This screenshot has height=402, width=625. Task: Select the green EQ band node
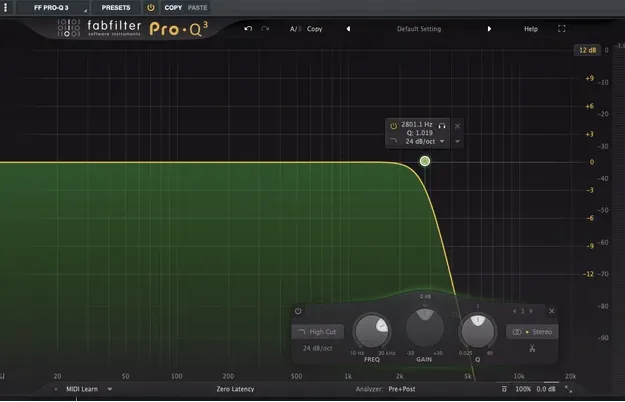(x=425, y=161)
